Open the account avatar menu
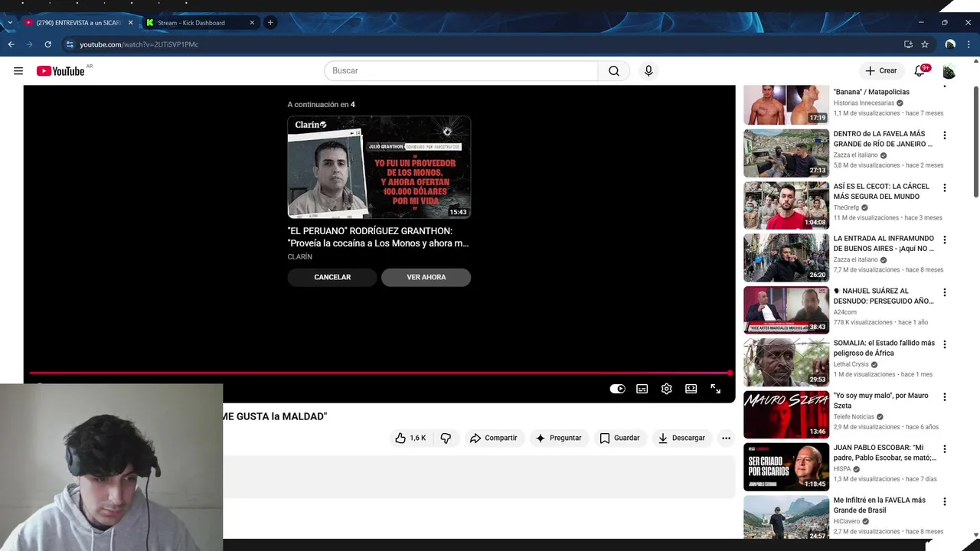This screenshot has width=980, height=551. (x=949, y=71)
